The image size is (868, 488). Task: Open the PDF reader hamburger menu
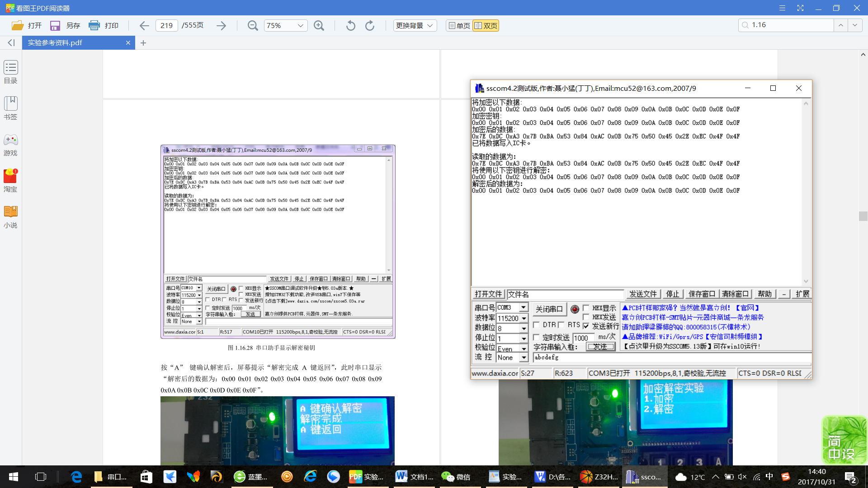[782, 8]
